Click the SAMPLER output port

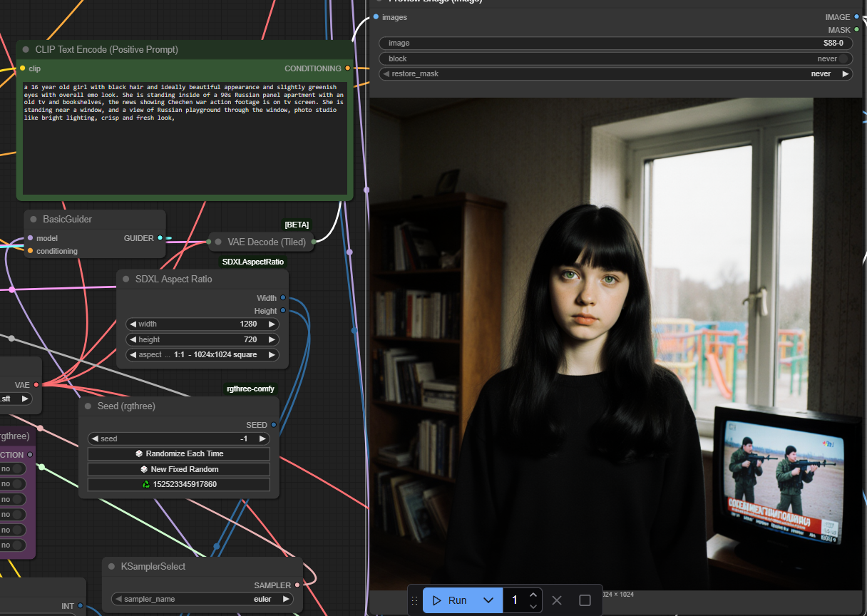click(297, 585)
